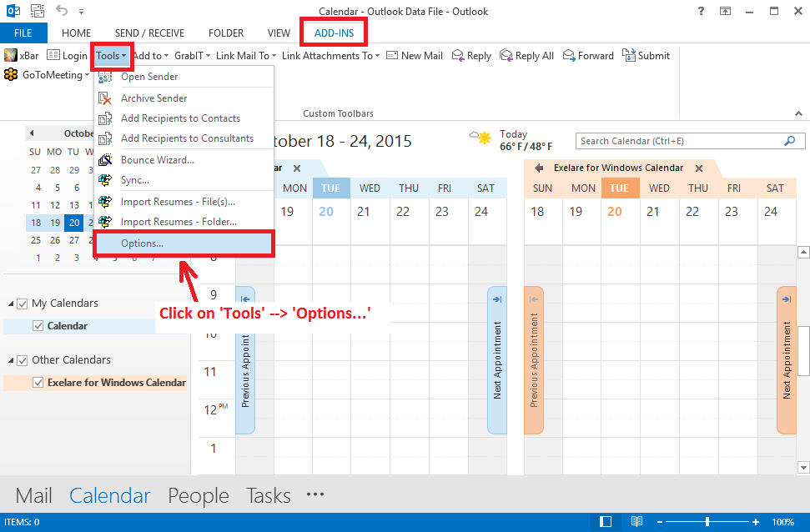The height and width of the screenshot is (532, 810).
Task: Select Archive Sender menu entry
Action: click(x=184, y=98)
